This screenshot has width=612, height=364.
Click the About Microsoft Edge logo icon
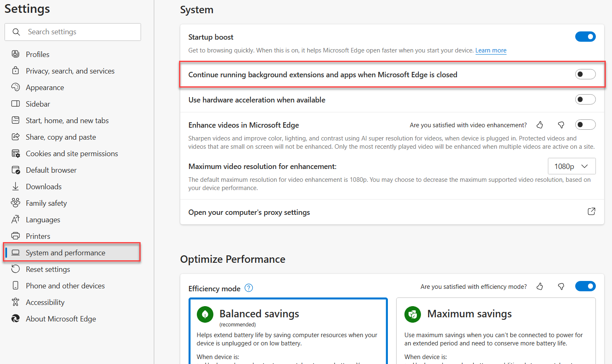tap(15, 319)
